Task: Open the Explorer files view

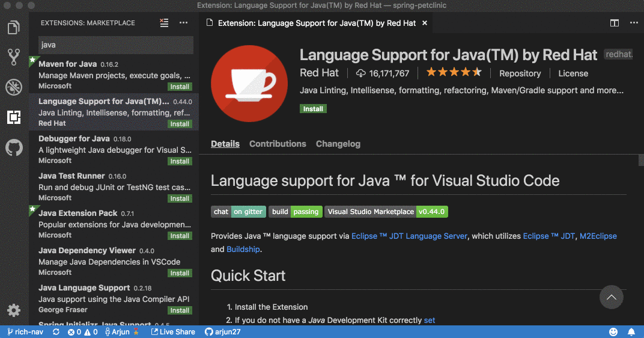Action: (x=14, y=28)
